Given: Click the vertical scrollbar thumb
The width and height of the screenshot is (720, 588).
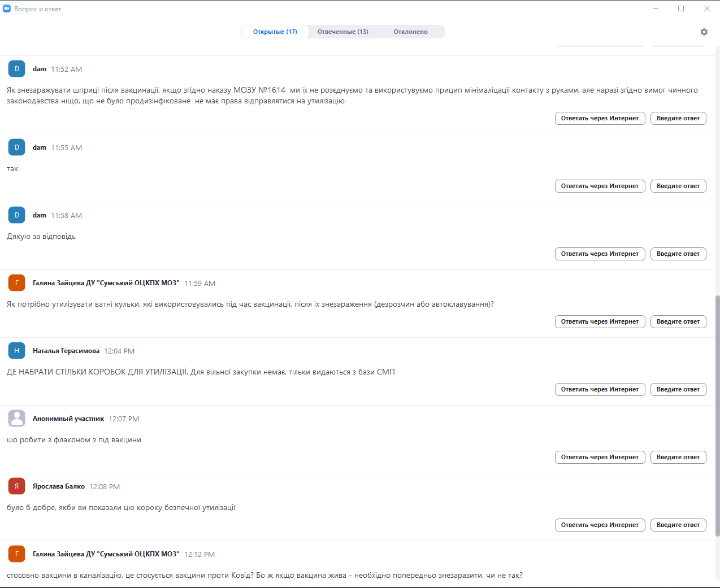Looking at the screenshot, I should 717,415.
